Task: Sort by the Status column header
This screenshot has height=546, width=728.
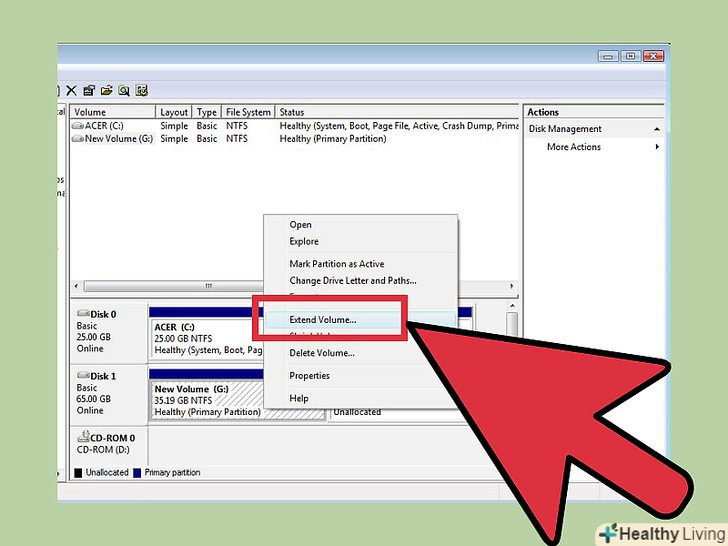Action: click(x=397, y=112)
